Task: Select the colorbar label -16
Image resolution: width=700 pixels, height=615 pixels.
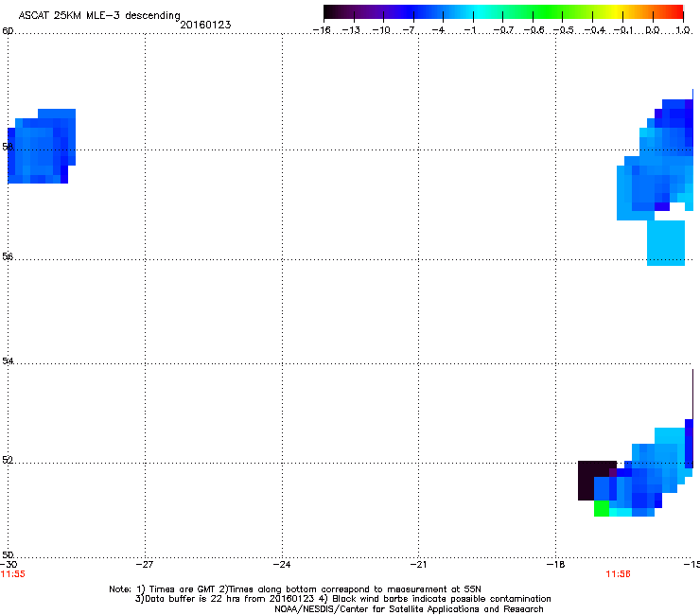Action: [322, 30]
